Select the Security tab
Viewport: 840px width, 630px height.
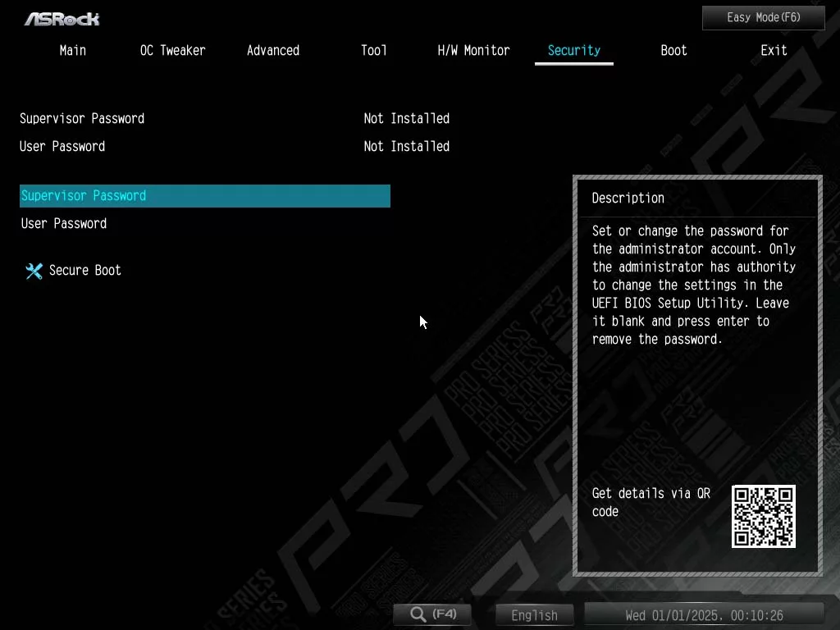[573, 51]
